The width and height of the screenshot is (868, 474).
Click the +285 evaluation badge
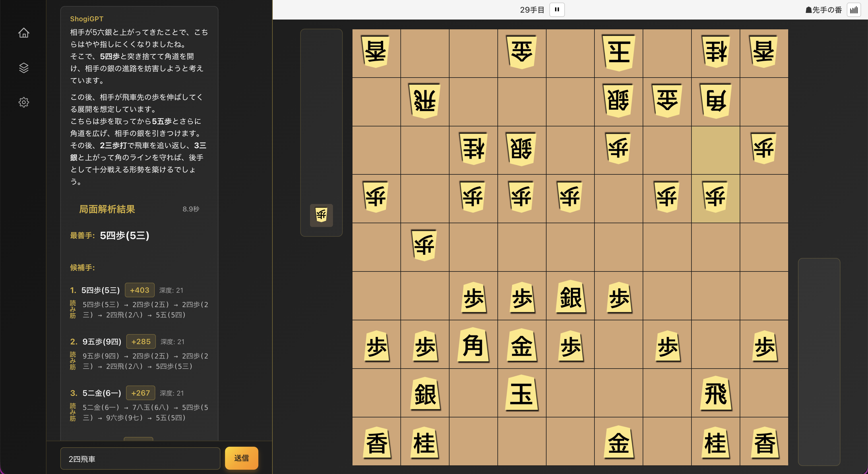point(141,342)
